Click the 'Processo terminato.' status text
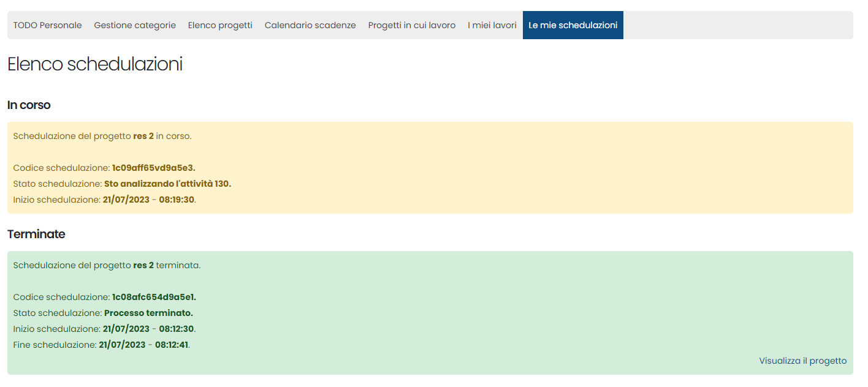 pos(148,313)
